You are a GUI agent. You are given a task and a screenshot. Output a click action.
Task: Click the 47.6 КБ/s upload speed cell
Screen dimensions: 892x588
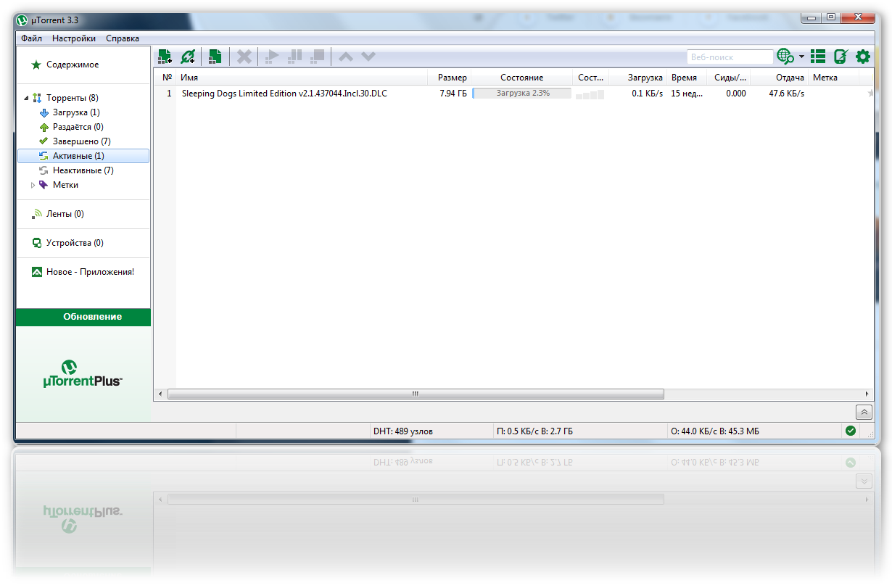787,94
